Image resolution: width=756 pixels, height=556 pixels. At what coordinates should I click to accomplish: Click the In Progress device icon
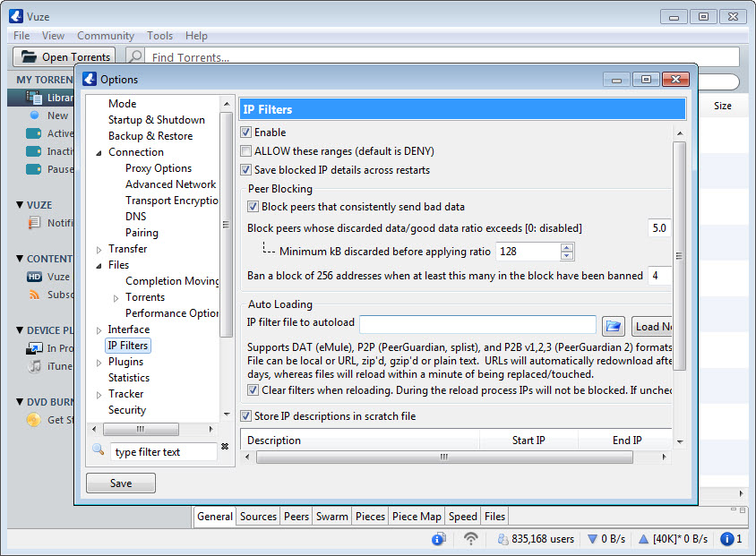click(x=34, y=348)
